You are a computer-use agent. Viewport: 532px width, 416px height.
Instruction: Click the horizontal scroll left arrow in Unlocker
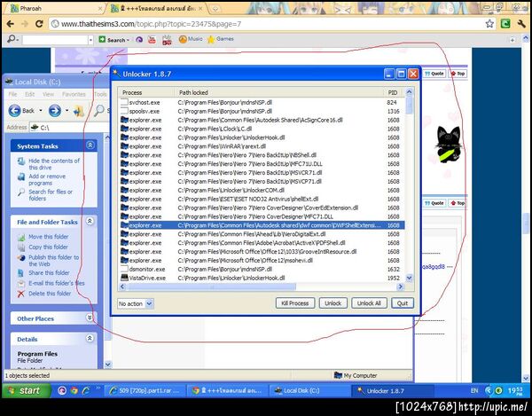(x=122, y=286)
